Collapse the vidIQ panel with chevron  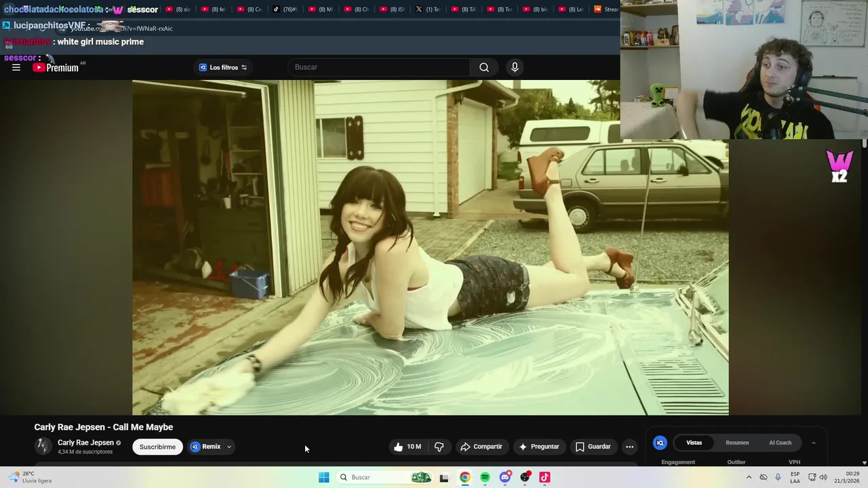coord(813,443)
